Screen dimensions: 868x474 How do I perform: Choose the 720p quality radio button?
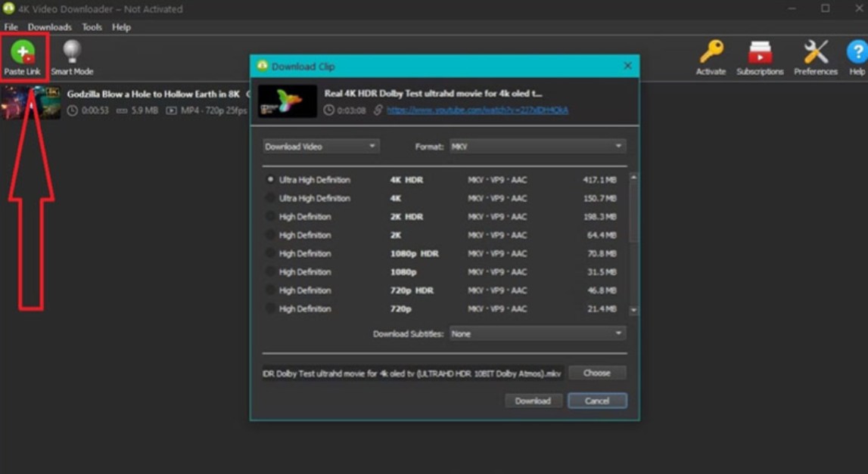[x=270, y=309]
